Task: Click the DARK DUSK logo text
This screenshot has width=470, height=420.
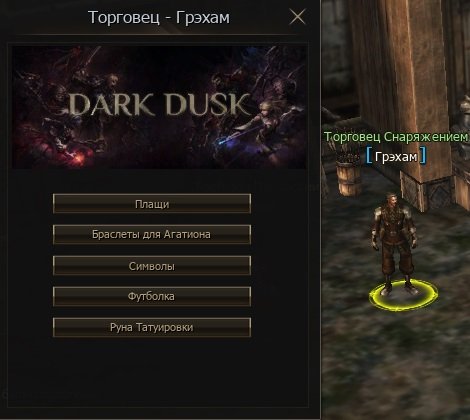Action: click(x=159, y=104)
